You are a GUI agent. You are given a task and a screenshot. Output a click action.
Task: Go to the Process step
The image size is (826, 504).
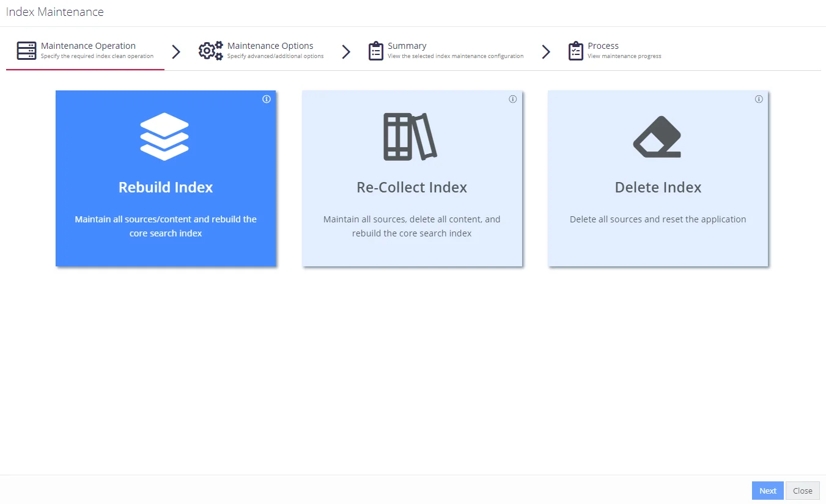[614, 51]
